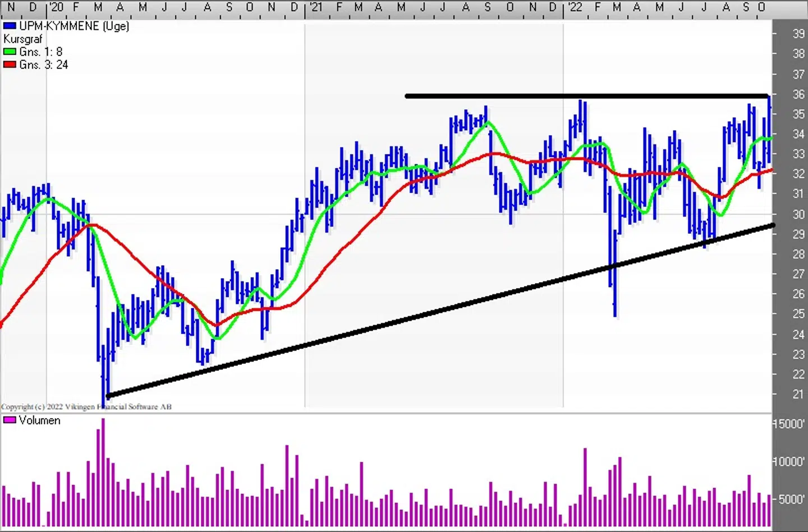Click the '20 year marker on timeline

[56, 7]
